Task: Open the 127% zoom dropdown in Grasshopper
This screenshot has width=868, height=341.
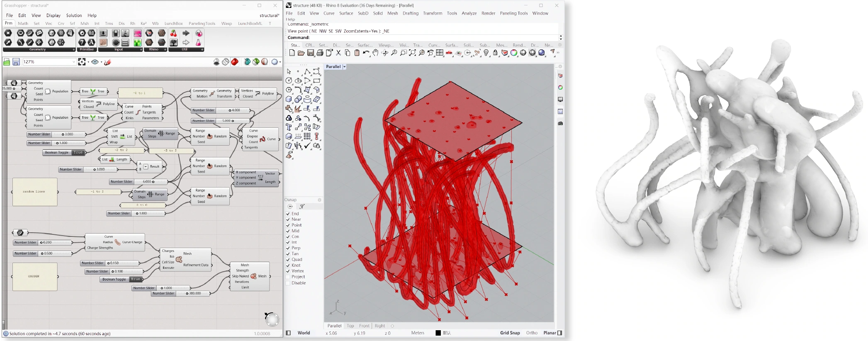Action: pyautogui.click(x=74, y=62)
